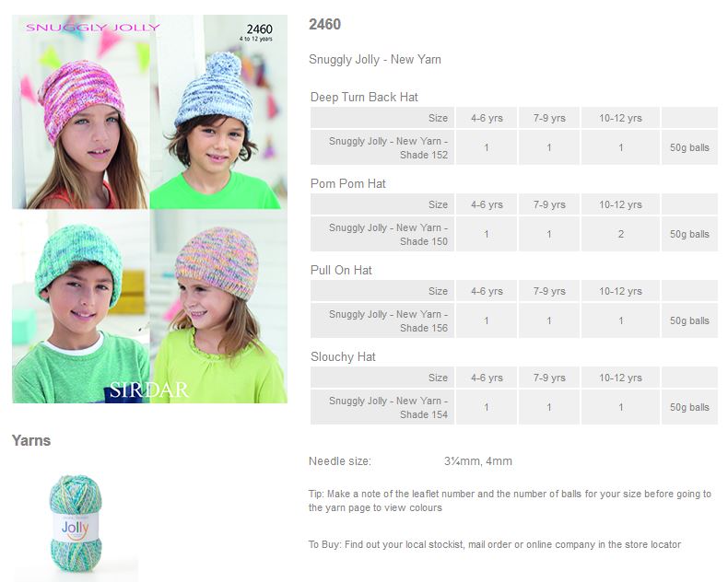Click the Pom Pom Hat heading
This screenshot has width=728, height=582.
pos(347,184)
